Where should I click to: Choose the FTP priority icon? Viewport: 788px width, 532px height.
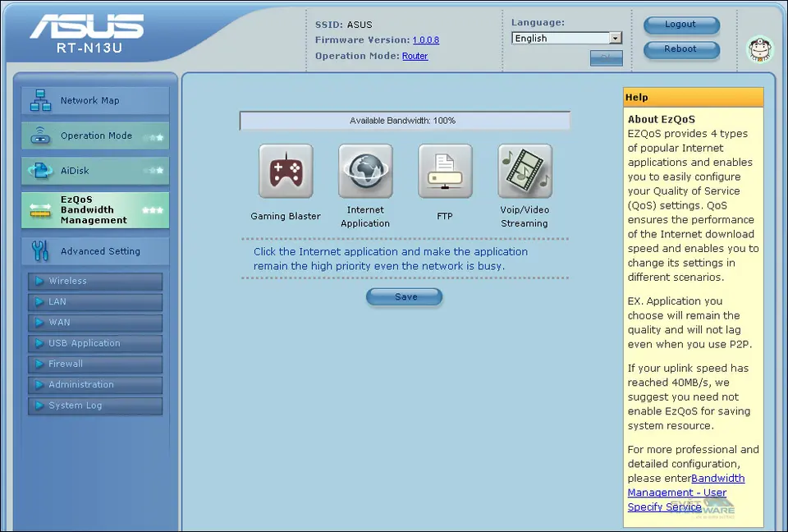[445, 171]
